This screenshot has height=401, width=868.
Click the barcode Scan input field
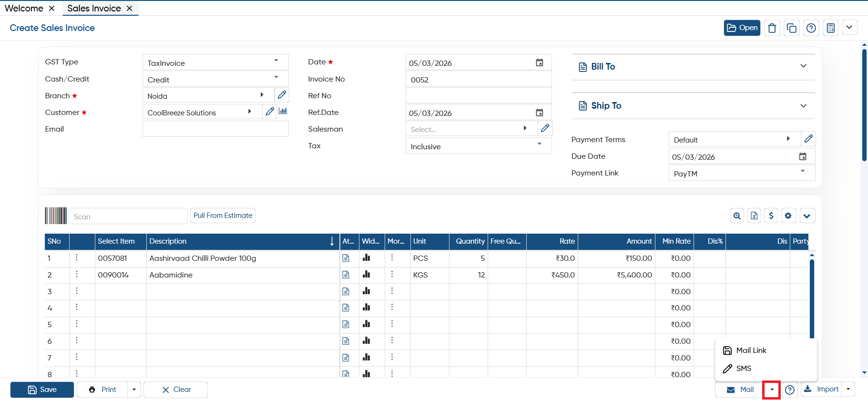[x=128, y=216]
